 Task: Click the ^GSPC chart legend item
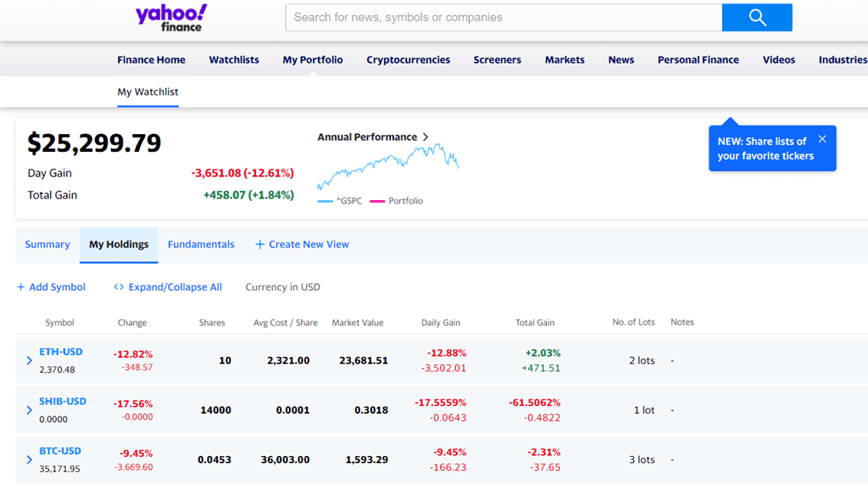point(339,201)
